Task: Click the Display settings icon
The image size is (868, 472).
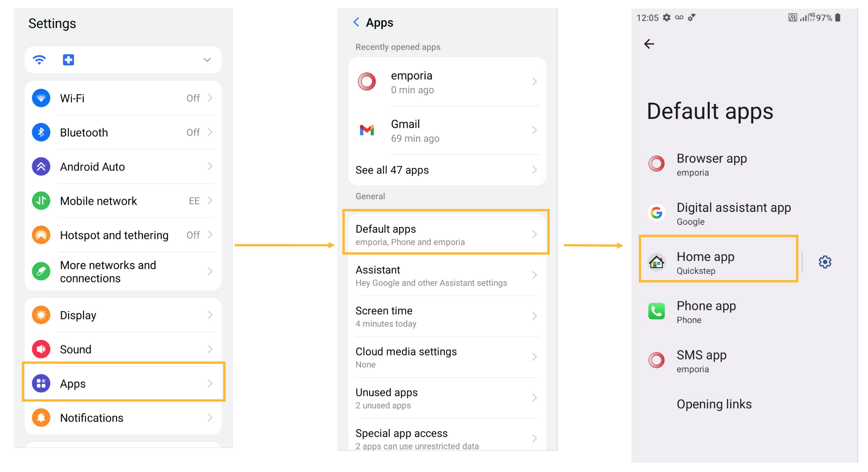Action: pyautogui.click(x=40, y=315)
